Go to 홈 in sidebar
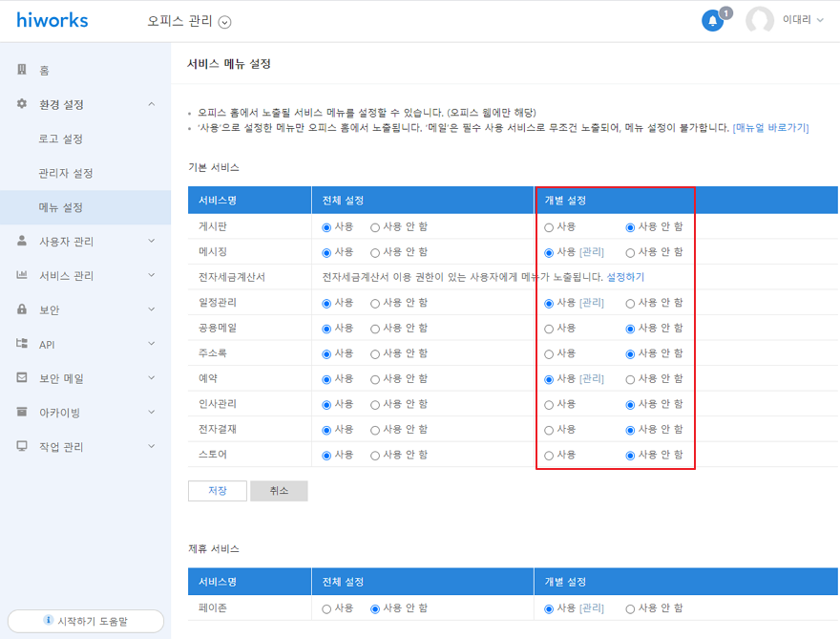Screen dimensions: 840x639 pyautogui.click(x=44, y=71)
